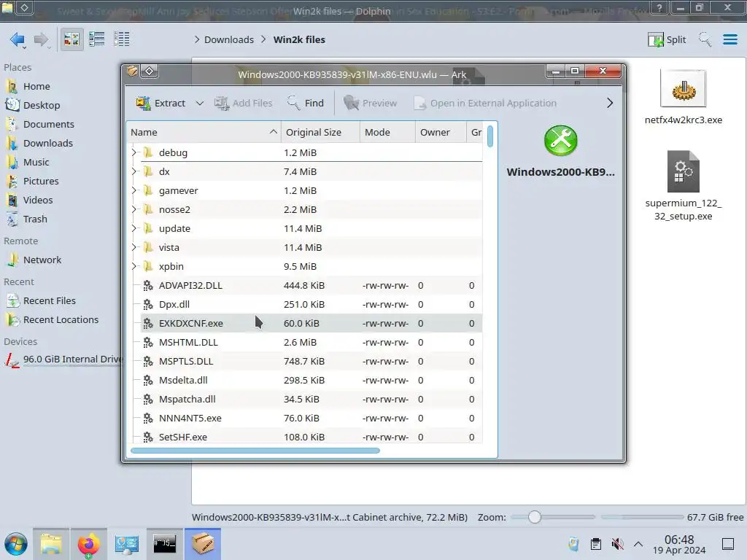The width and height of the screenshot is (747, 560).
Task: Click the archive list horizontal scrollbar
Action: pyautogui.click(x=255, y=451)
